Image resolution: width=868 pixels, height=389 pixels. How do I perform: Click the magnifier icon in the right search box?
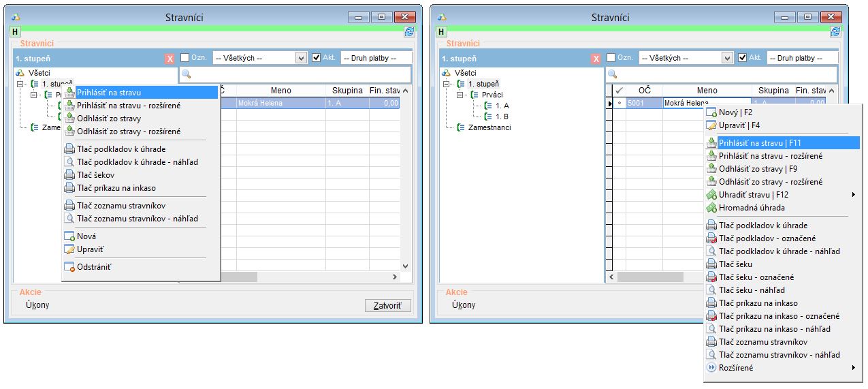tap(611, 74)
